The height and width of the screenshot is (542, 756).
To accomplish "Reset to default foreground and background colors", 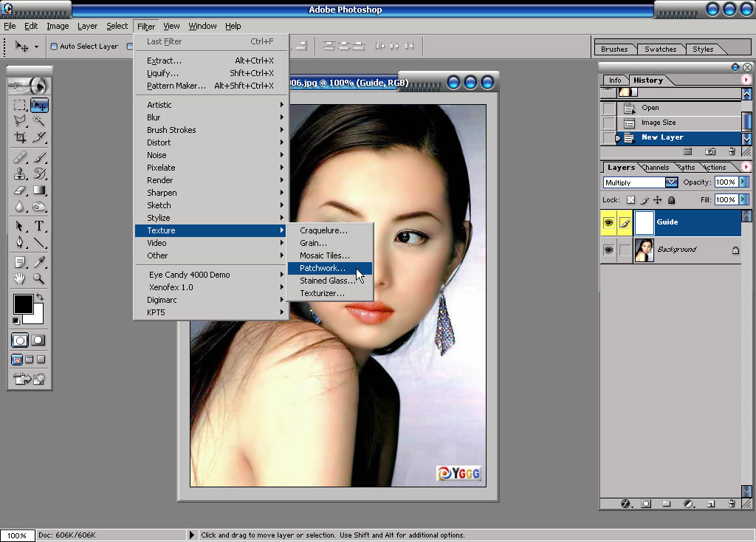I will click(16, 320).
